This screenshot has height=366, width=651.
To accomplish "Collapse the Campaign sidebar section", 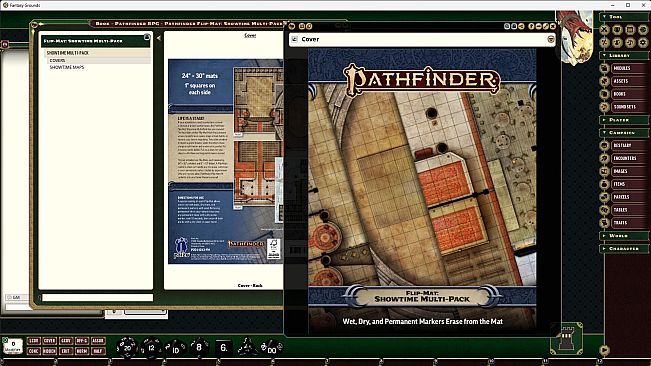I will point(624,132).
